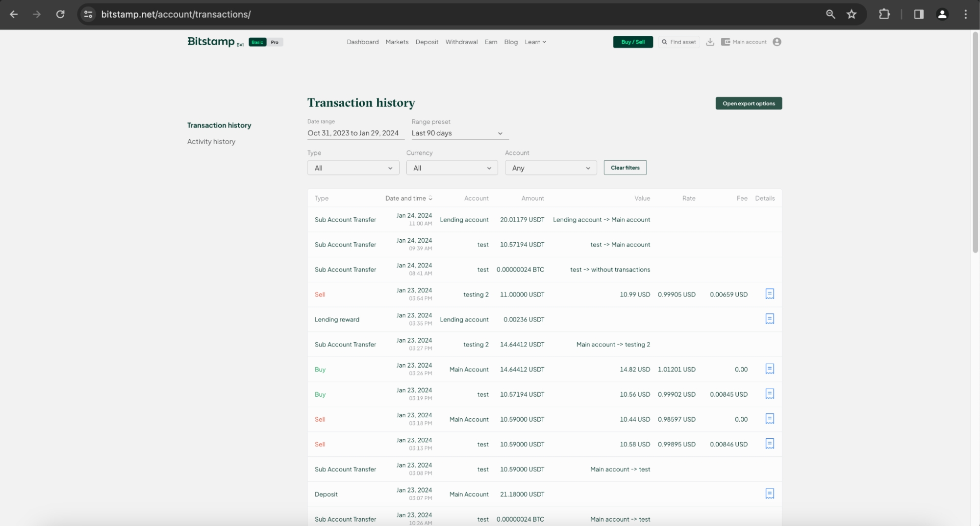The width and height of the screenshot is (980, 526).
Task: Open the Type filter dropdown
Action: pyautogui.click(x=353, y=168)
